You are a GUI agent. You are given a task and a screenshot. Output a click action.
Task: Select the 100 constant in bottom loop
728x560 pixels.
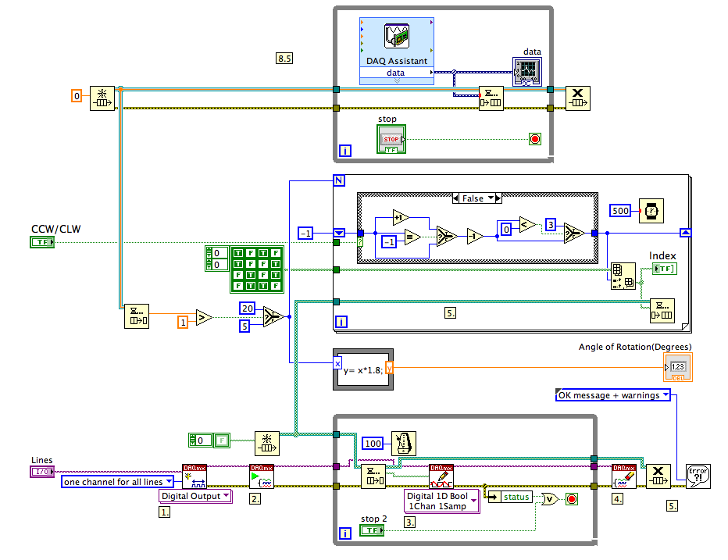tap(373, 444)
